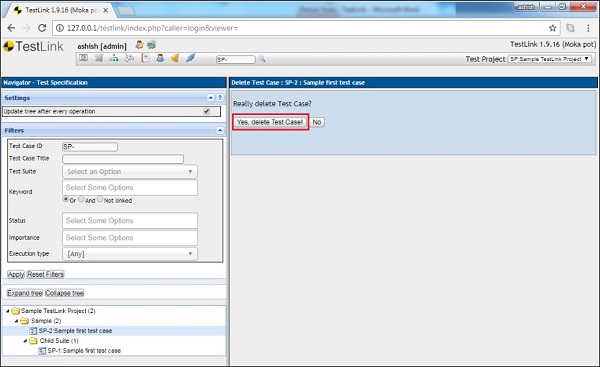The width and height of the screenshot is (600, 367).
Task: Collapse the Filters panel
Action: point(220,130)
